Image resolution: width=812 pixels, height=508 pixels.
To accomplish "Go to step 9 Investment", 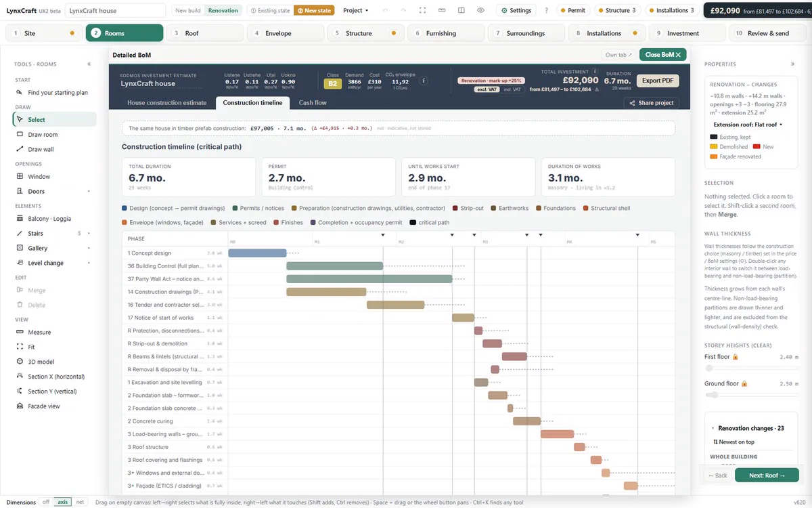I will pyautogui.click(x=686, y=33).
